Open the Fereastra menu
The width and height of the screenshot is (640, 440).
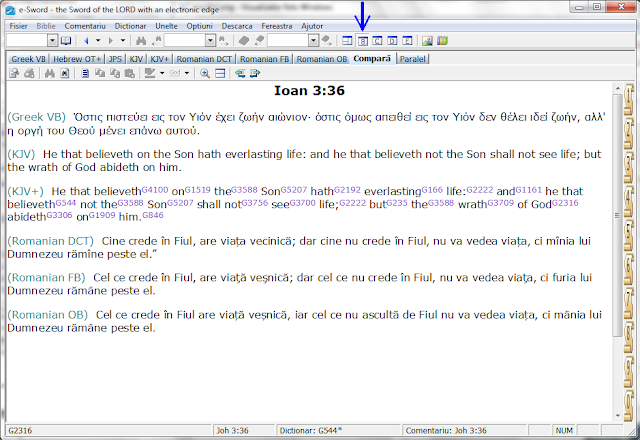(277, 26)
